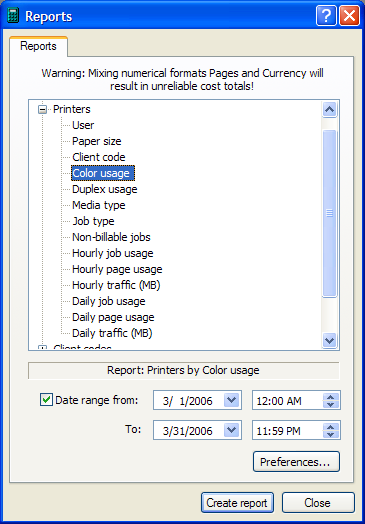Image resolution: width=365 pixels, height=524 pixels.
Task: Collapse the Printers tree node
Action: pos(42,110)
